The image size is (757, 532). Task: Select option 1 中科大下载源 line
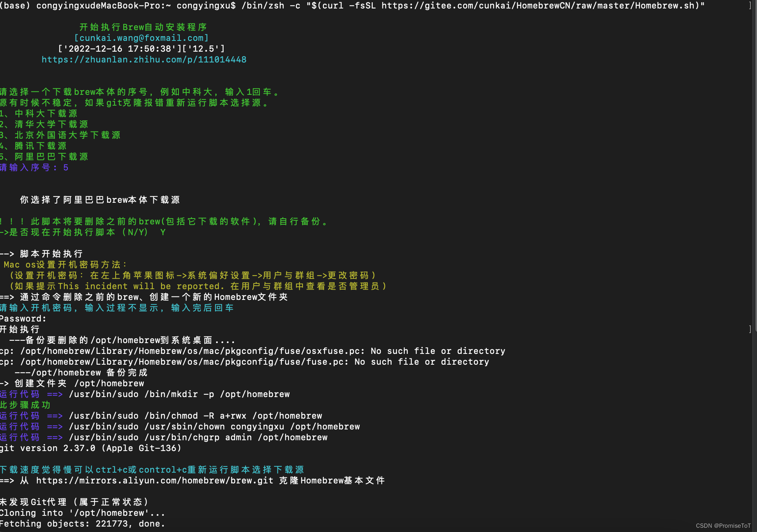(x=39, y=113)
